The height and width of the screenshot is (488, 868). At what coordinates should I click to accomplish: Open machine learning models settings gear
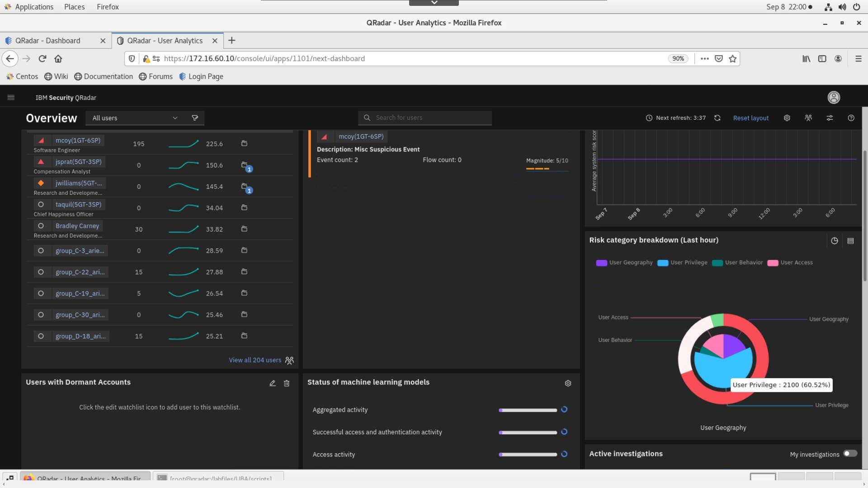pos(568,383)
